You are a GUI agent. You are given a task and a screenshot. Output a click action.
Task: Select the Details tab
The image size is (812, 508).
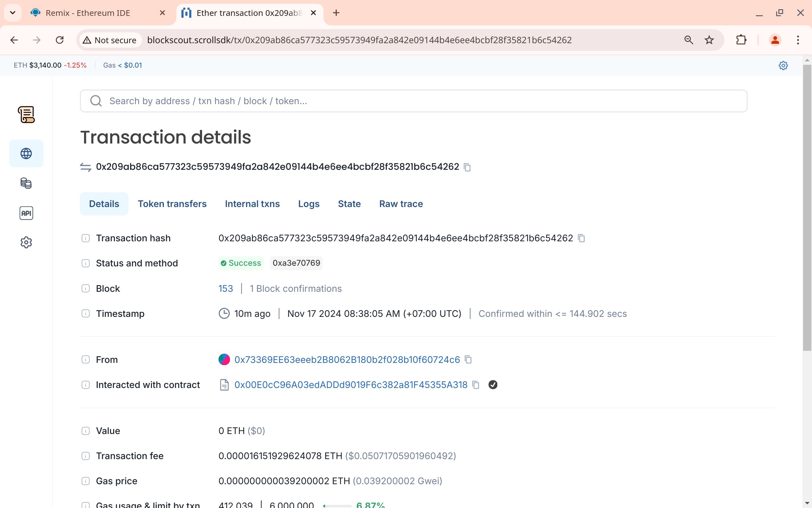(x=104, y=204)
